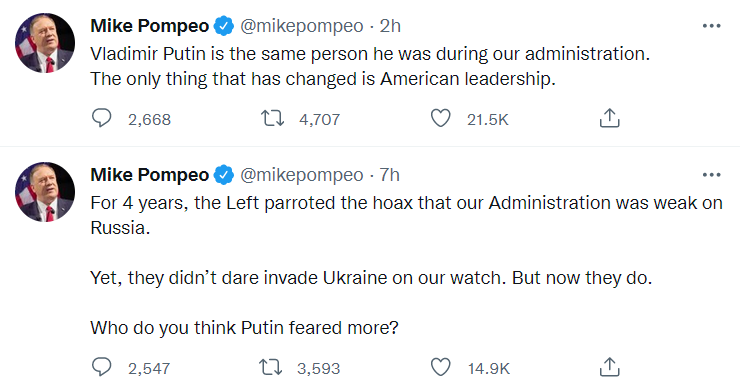Share the first Mike Pompeo tweet
This screenshot has width=740, height=391.
coord(609,118)
